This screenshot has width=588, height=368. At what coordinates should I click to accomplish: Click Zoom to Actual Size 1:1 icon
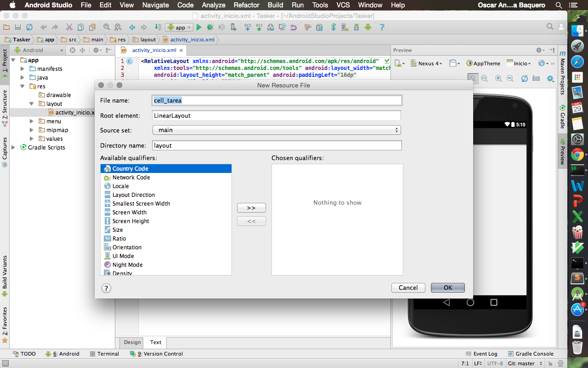point(484,78)
